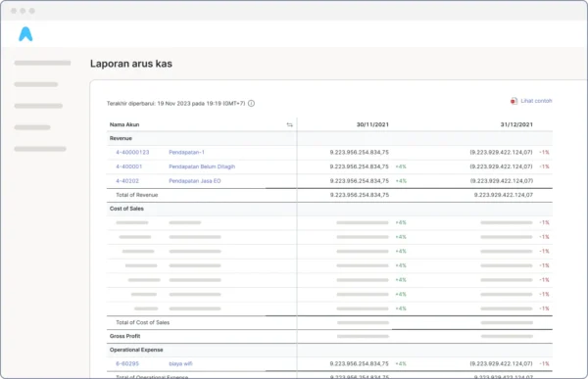Open the Lihat contoh link
This screenshot has width=588, height=379.
pos(536,101)
